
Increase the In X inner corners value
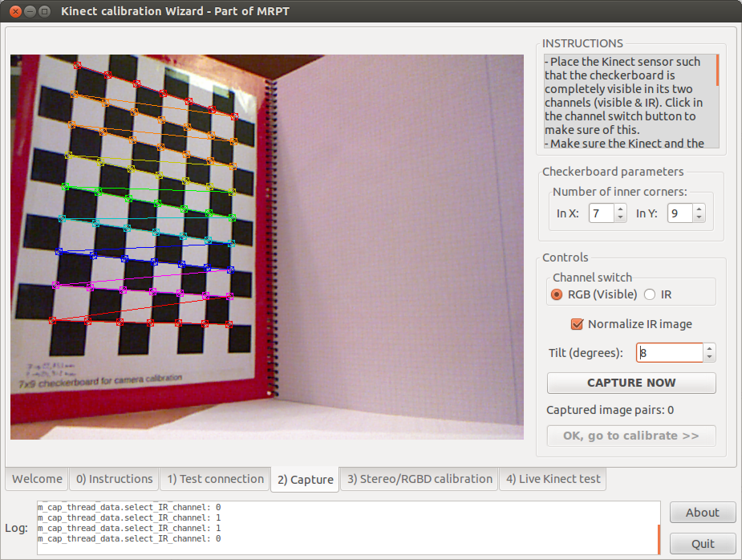click(620, 209)
